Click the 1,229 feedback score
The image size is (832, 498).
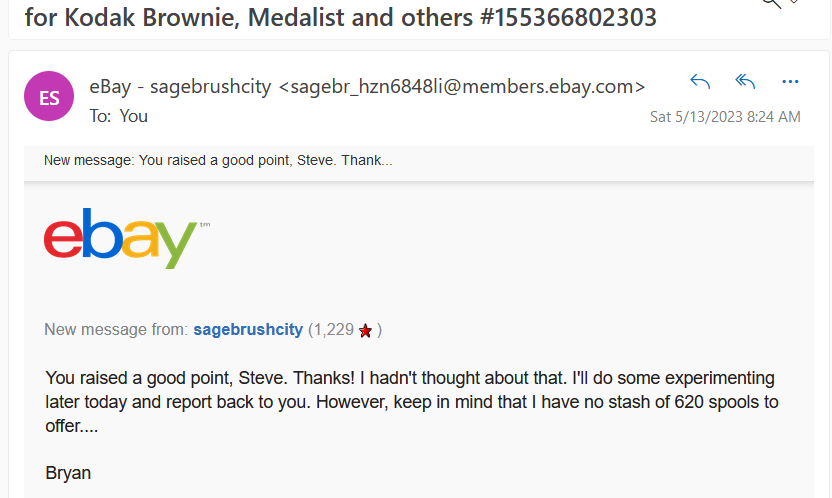(x=331, y=329)
